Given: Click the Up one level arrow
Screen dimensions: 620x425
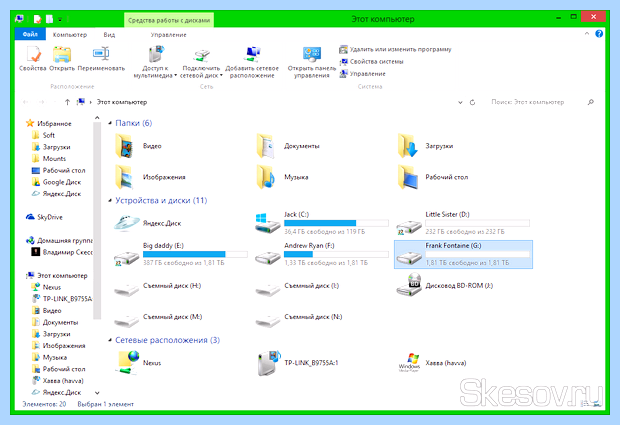Looking at the screenshot, I should click(x=67, y=102).
